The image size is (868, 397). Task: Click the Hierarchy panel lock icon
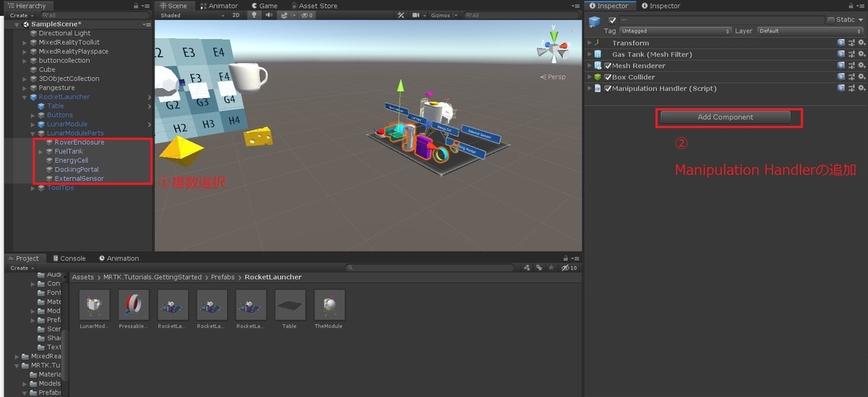pyautogui.click(x=137, y=6)
